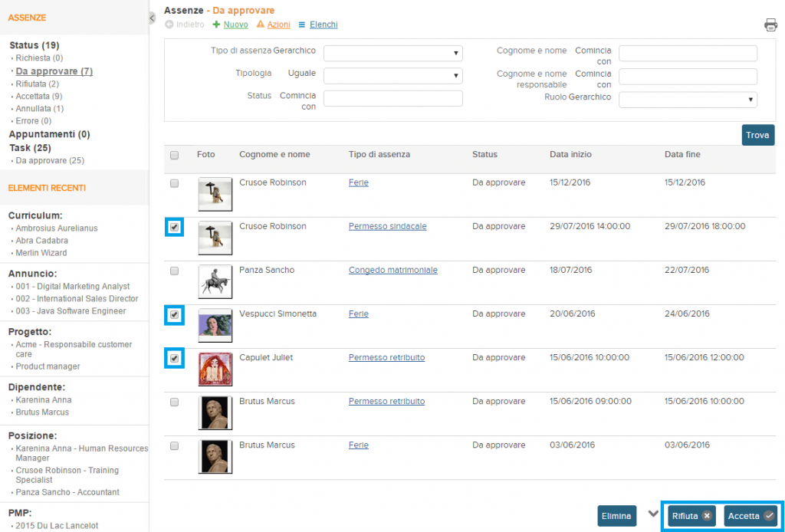
Task: Open Brutus Marcus Ferie link
Action: pyautogui.click(x=359, y=445)
